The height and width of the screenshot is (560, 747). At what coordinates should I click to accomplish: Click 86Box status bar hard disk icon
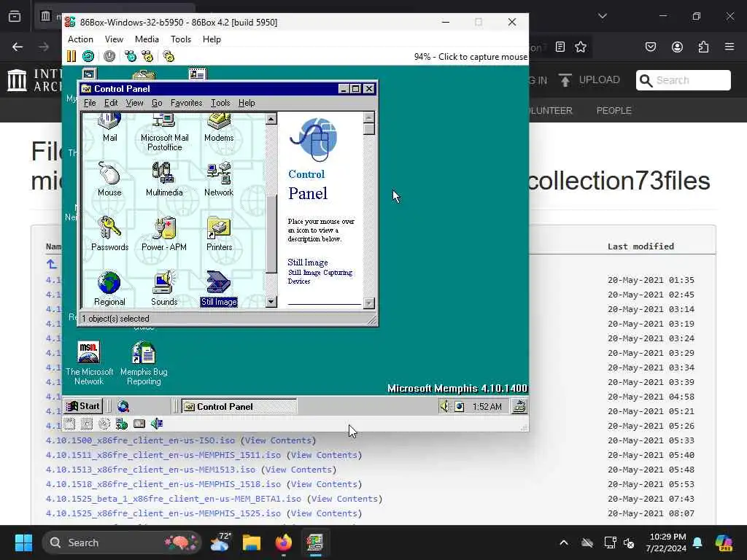139,424
